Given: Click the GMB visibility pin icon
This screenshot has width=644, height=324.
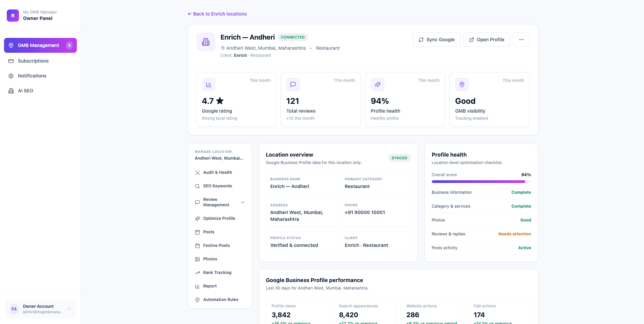Looking at the screenshot, I should point(462,85).
